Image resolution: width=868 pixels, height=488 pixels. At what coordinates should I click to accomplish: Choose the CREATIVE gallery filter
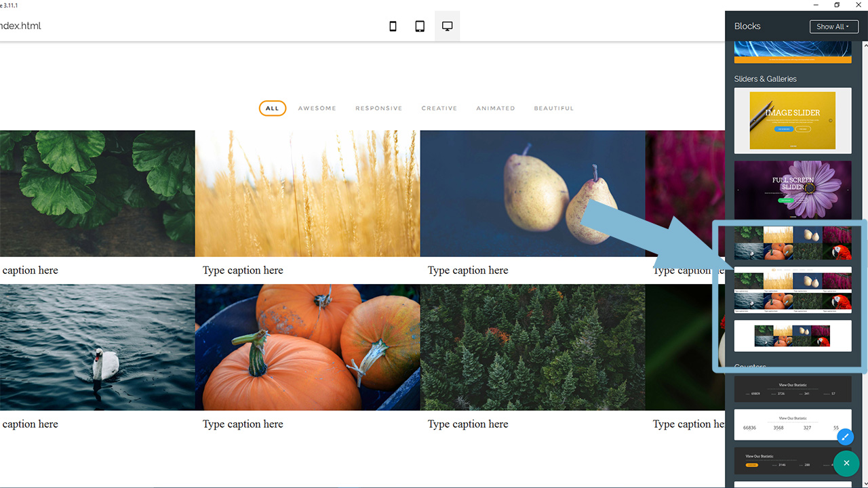click(439, 108)
